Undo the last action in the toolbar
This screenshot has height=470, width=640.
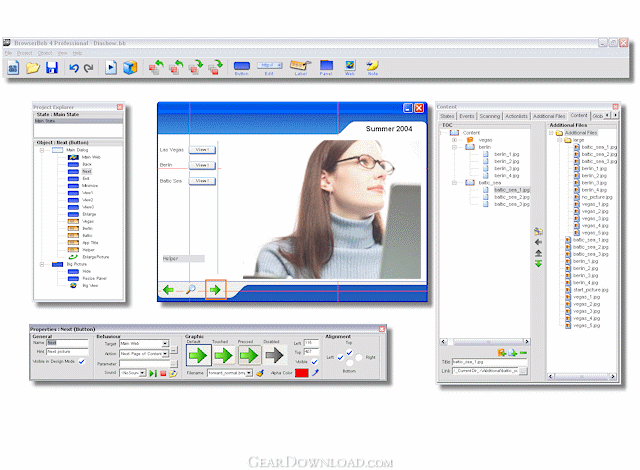[x=73, y=68]
